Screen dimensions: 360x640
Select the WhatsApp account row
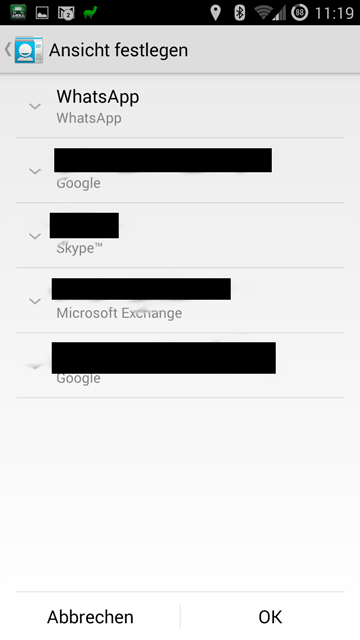pyautogui.click(x=180, y=106)
